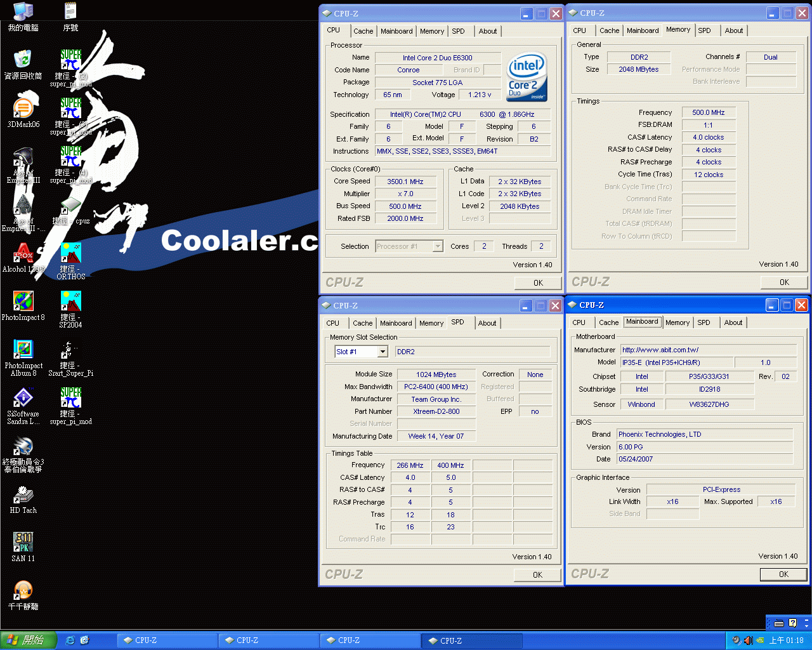Select the 捷徑 - (4) super_pi_mod shortcut
This screenshot has width=812, height=650.
point(71,165)
